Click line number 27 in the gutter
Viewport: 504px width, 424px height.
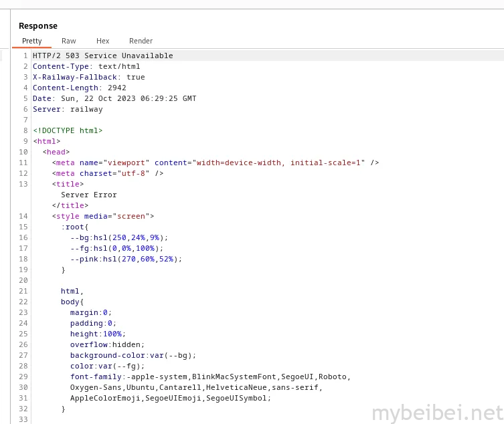[23, 355]
